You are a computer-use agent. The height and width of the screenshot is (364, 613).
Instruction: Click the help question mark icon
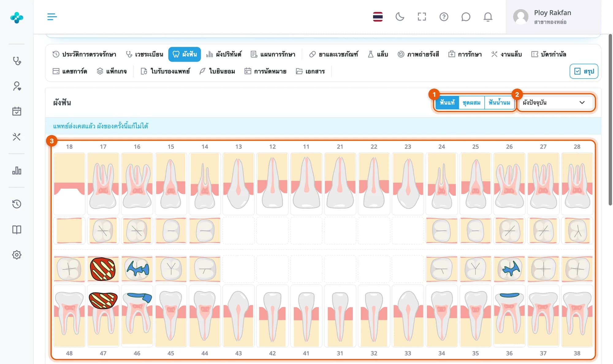tap(444, 17)
